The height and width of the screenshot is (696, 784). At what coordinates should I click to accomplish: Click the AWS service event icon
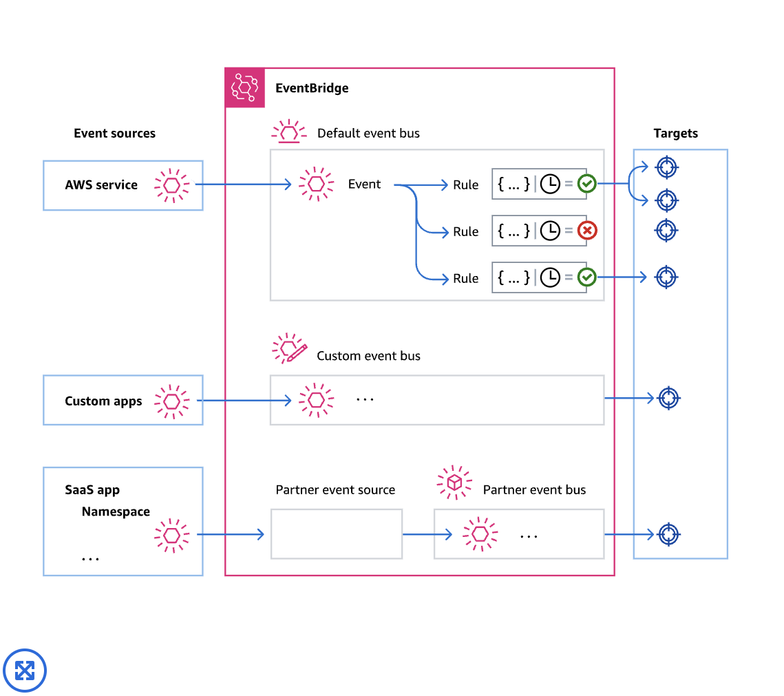point(172,185)
